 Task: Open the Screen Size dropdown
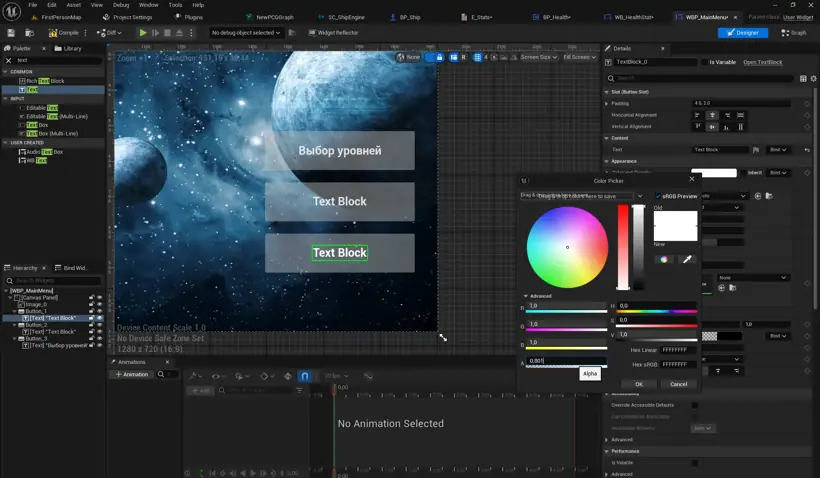click(539, 58)
